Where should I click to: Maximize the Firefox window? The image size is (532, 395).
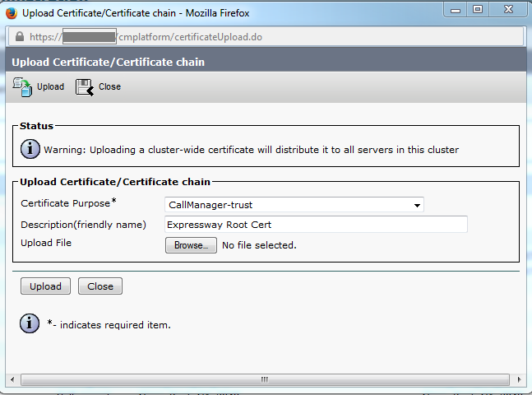coord(478,10)
